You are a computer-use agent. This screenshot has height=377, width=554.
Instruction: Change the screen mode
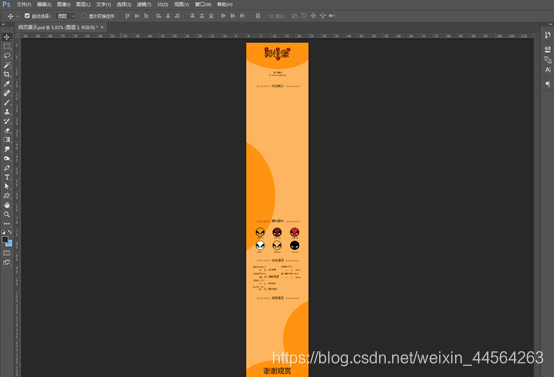[x=7, y=263]
